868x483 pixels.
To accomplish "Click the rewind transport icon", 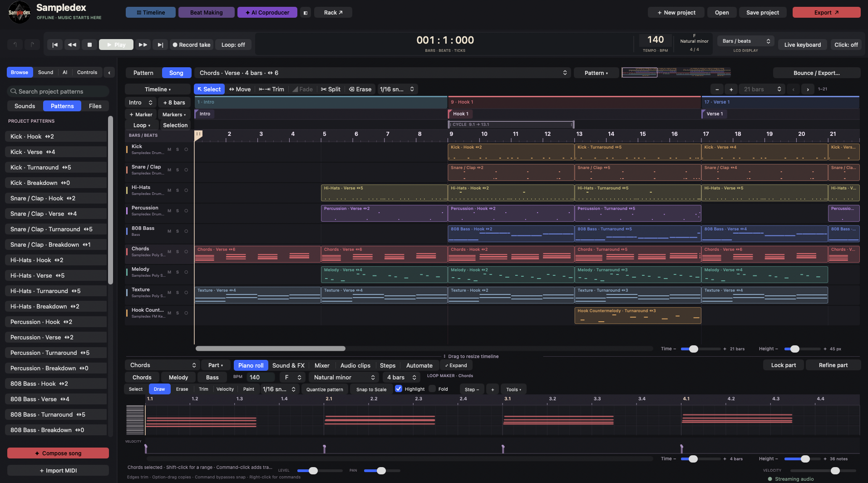I will point(72,45).
